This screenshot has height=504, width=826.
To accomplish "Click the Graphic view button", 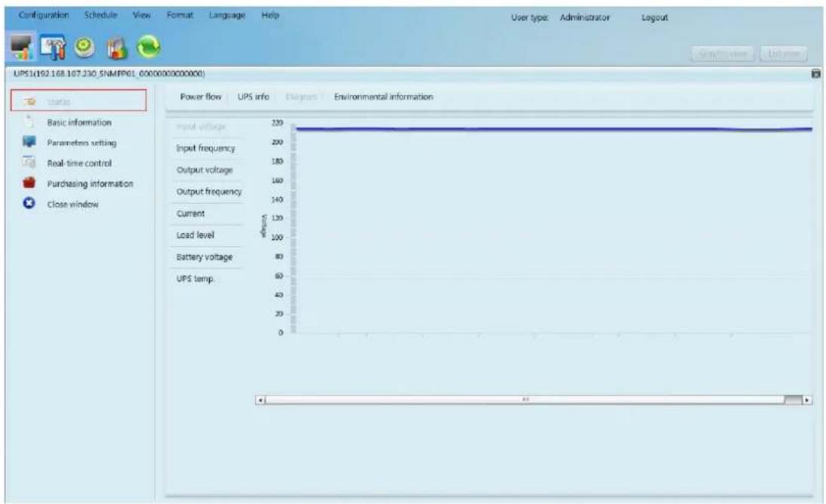I will (x=722, y=54).
